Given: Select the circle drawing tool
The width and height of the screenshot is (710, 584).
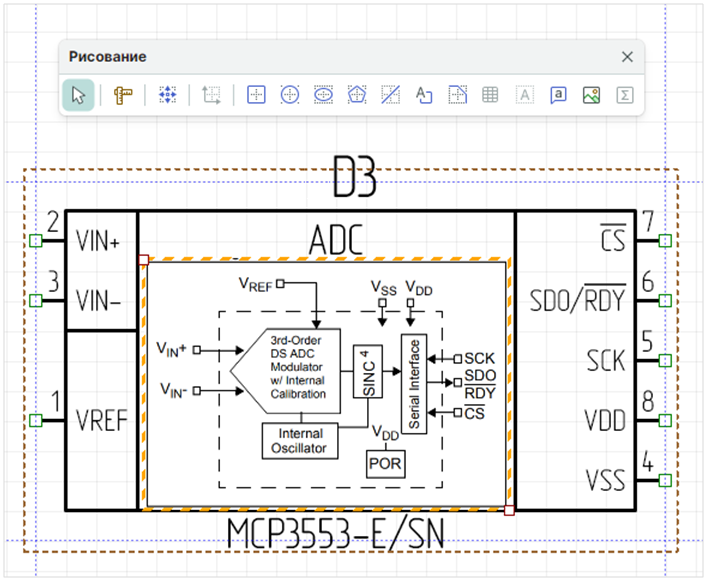Looking at the screenshot, I should point(289,96).
